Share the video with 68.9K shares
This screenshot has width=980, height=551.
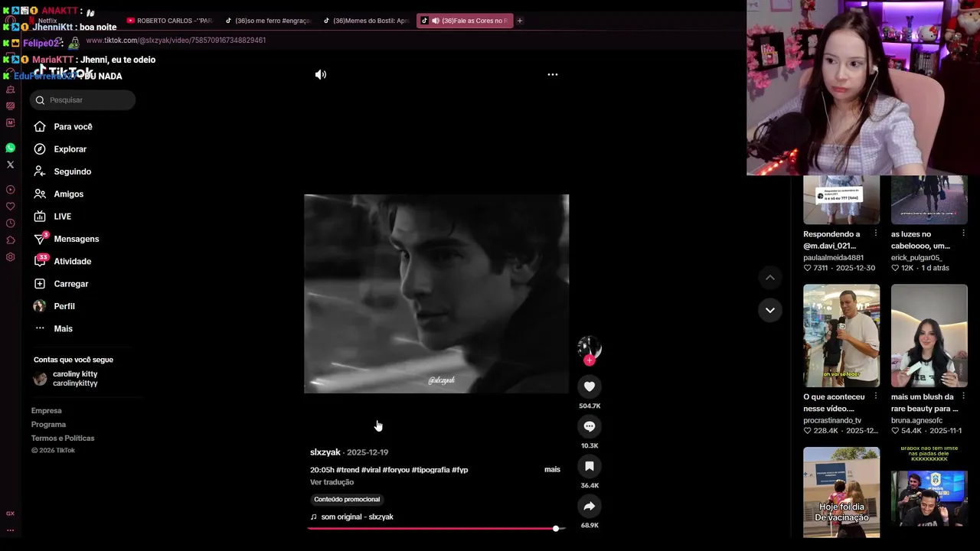click(x=590, y=506)
